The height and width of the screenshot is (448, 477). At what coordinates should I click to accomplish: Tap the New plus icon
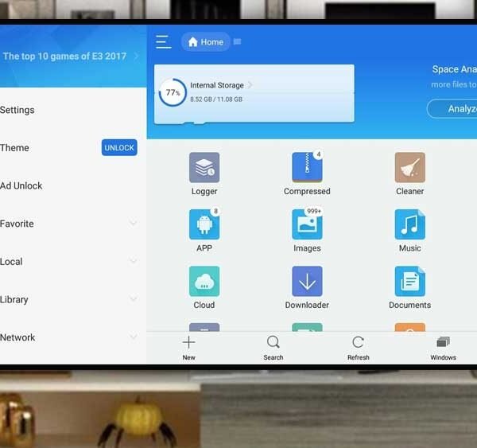point(188,342)
